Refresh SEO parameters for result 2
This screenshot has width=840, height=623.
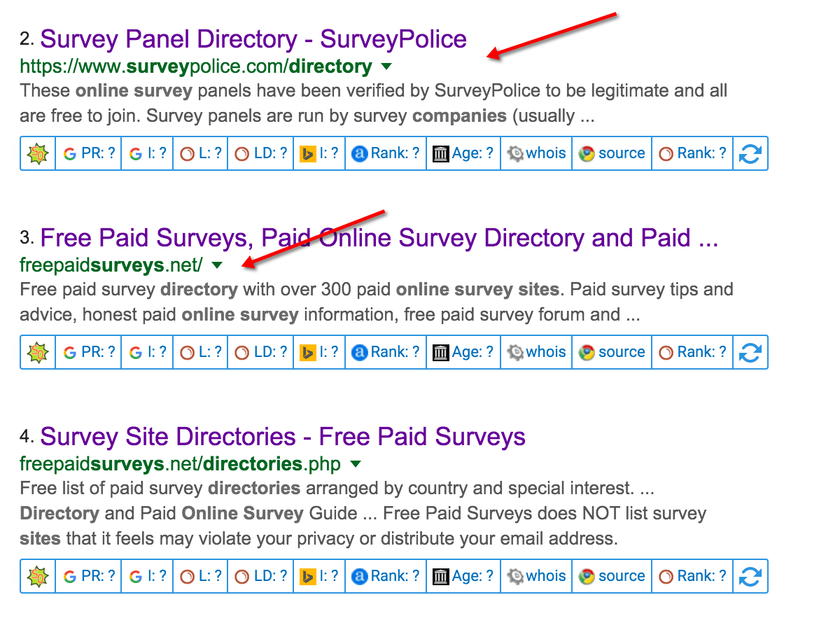(x=750, y=153)
